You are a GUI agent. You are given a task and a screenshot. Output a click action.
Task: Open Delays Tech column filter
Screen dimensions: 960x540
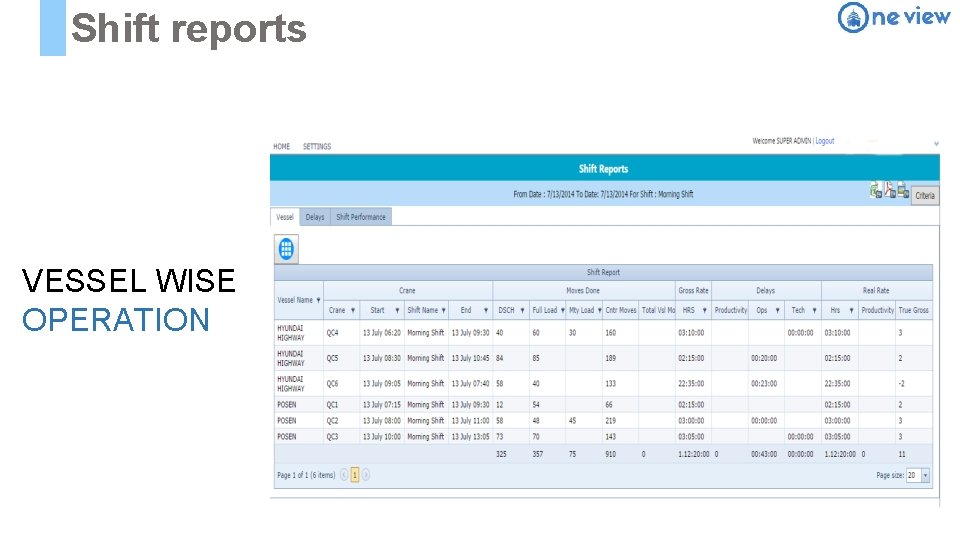[814, 310]
